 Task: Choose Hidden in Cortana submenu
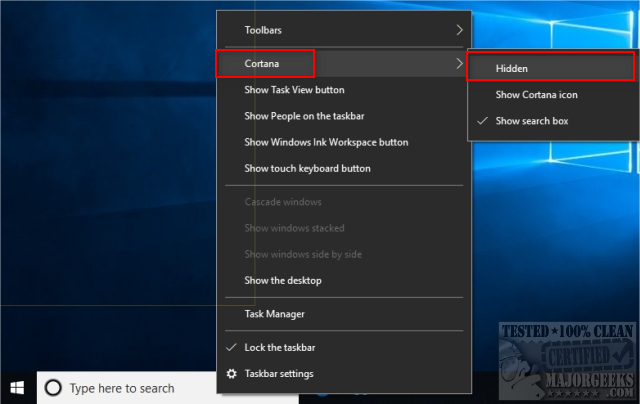tap(551, 69)
